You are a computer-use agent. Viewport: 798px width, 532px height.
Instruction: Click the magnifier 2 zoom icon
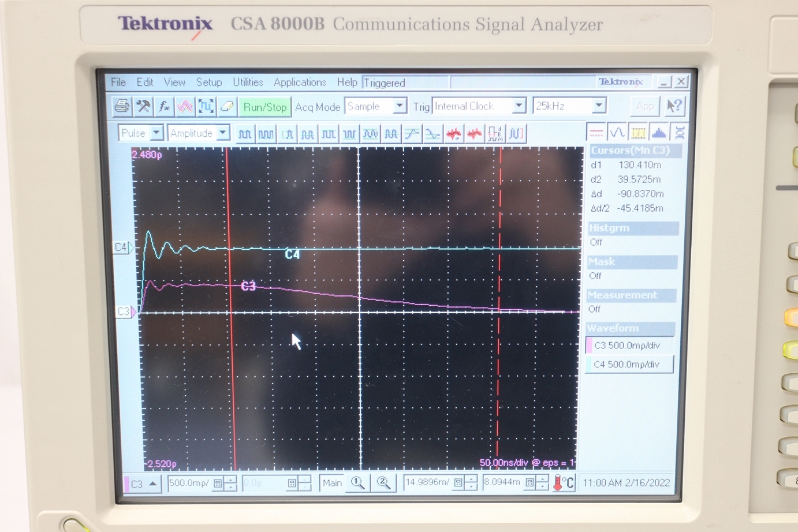tap(383, 482)
